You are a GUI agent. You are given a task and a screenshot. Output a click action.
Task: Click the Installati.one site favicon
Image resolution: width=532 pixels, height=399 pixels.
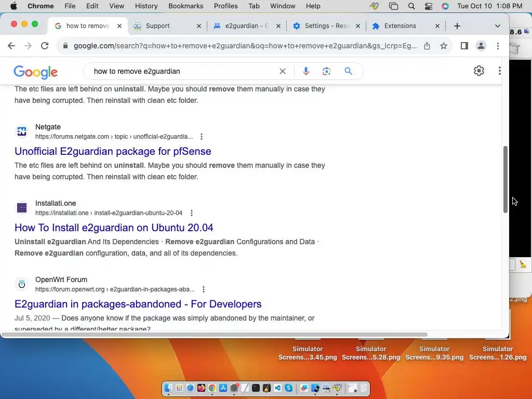22,208
